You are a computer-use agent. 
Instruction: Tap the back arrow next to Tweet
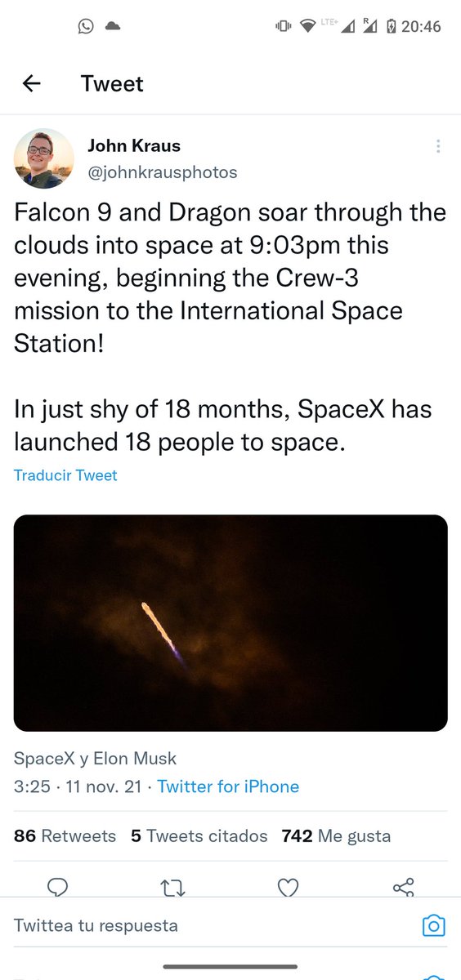(x=32, y=83)
